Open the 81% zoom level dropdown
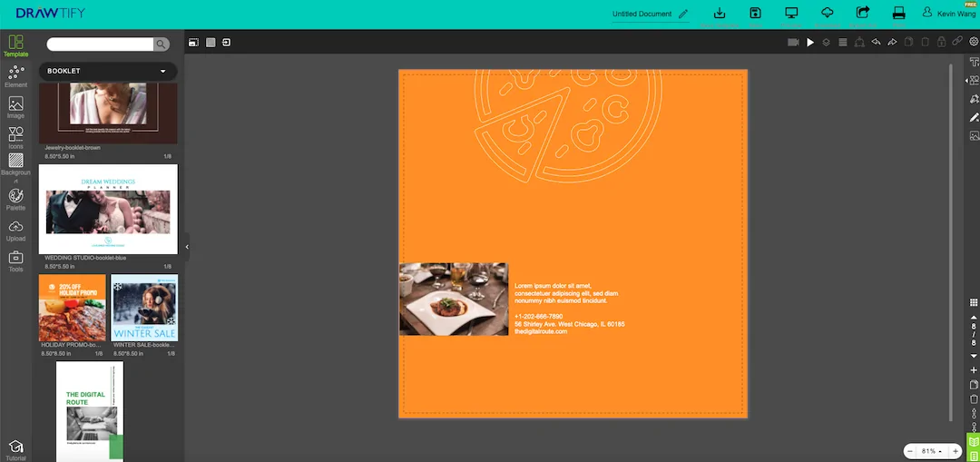The image size is (980, 462). [x=932, y=451]
